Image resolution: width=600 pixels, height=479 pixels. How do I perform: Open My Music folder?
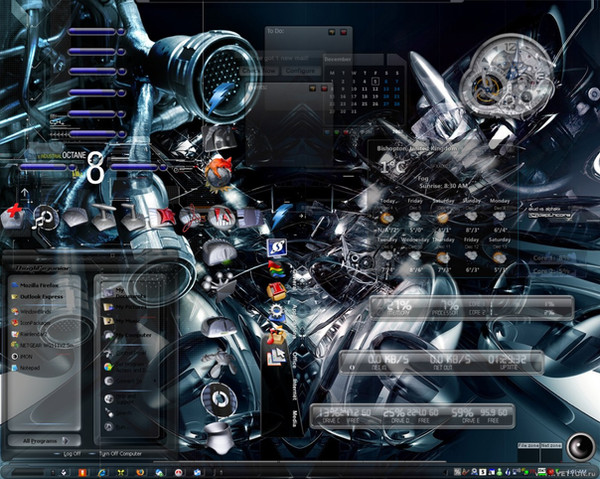pyautogui.click(x=121, y=321)
